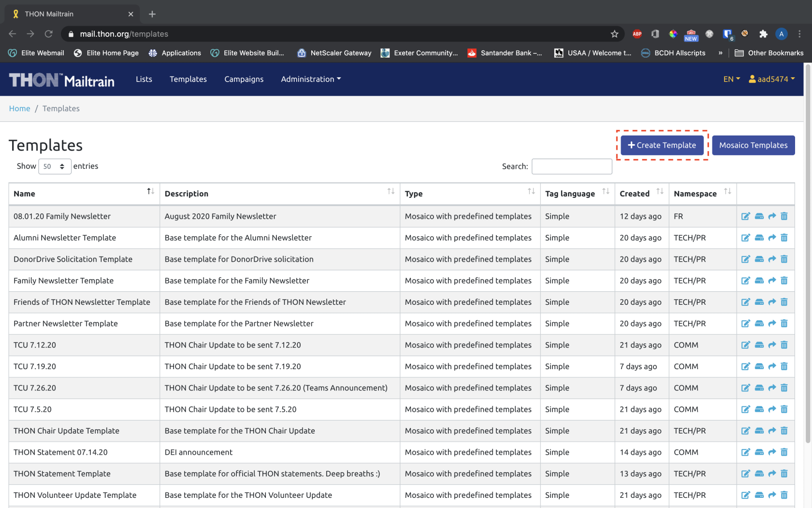Open files for 08.01.20 Family Newsletter
812x508 pixels.
point(759,216)
